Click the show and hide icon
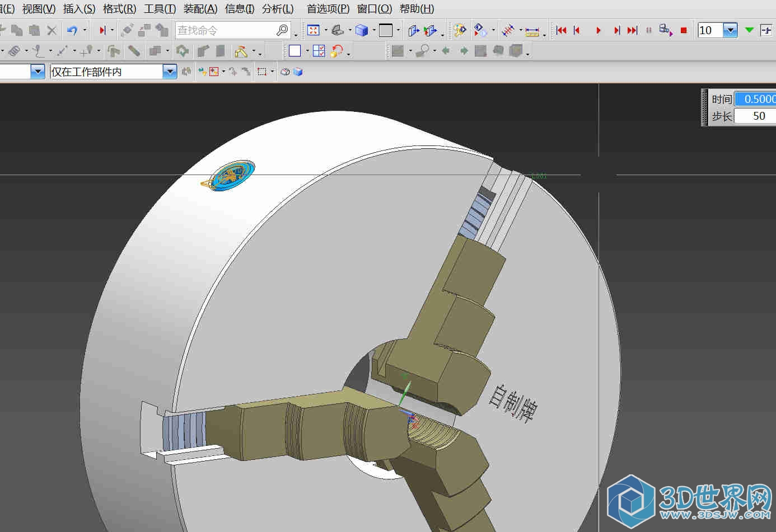Image resolution: width=776 pixels, height=532 pixels. pyautogui.click(x=480, y=30)
